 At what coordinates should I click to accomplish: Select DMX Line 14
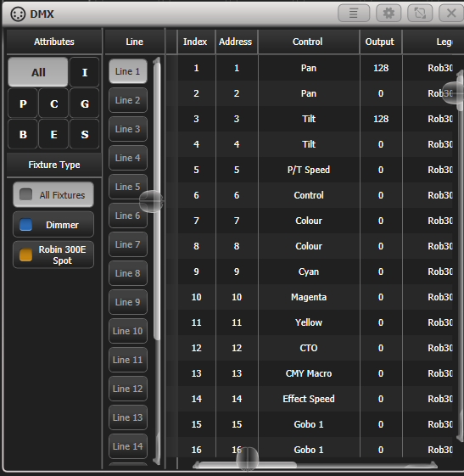pos(128,446)
